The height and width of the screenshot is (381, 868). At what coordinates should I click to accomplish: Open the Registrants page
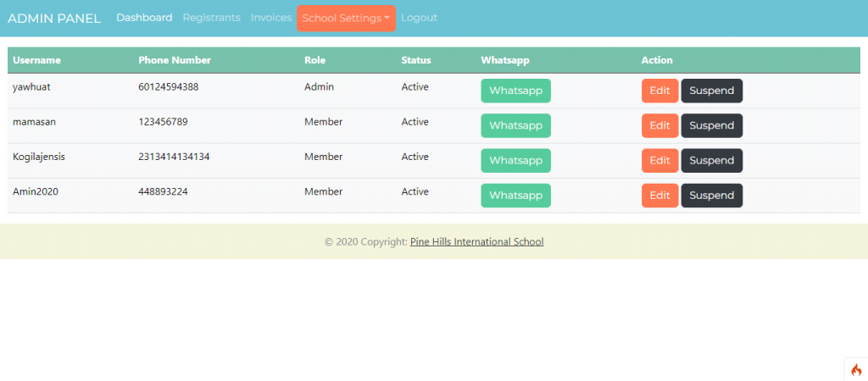[x=211, y=18]
